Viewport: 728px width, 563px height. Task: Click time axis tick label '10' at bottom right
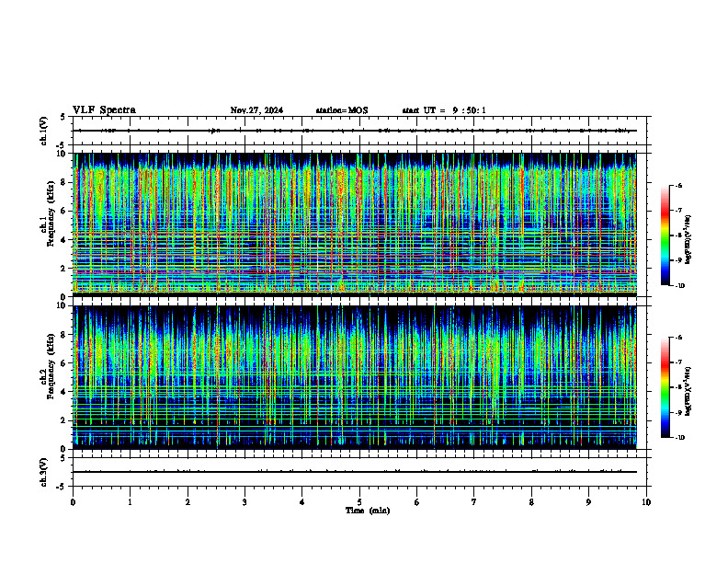click(646, 502)
